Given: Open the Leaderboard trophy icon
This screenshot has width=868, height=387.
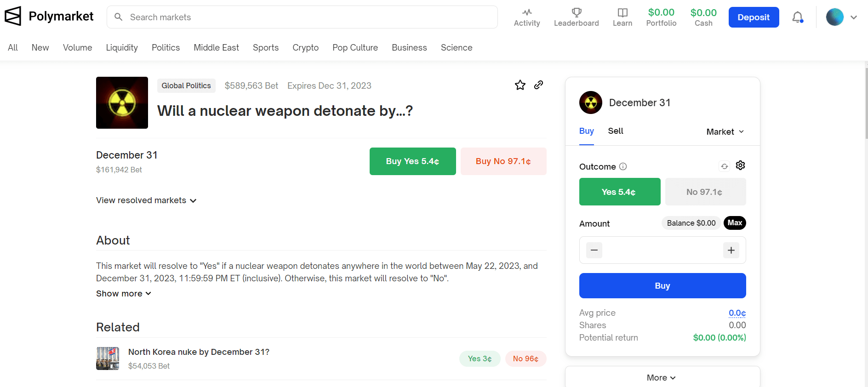Looking at the screenshot, I should (x=577, y=12).
